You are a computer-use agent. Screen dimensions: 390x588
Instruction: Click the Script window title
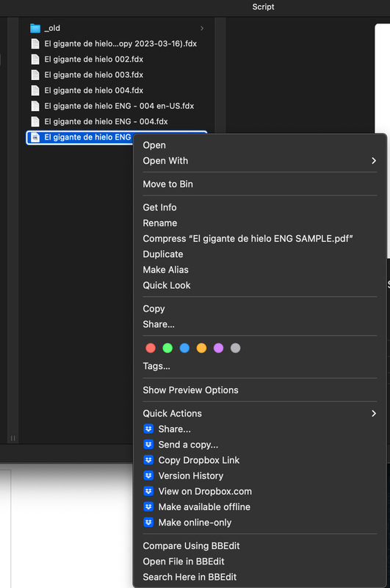tap(263, 7)
